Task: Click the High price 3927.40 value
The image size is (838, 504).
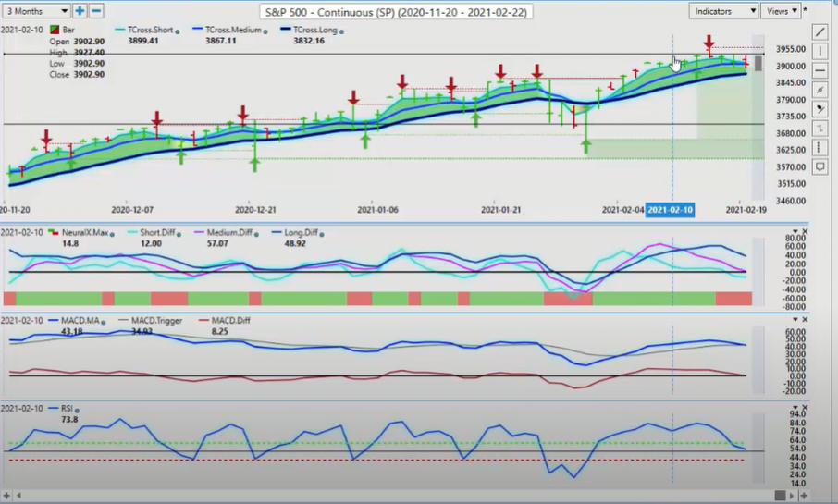Action: coord(89,53)
